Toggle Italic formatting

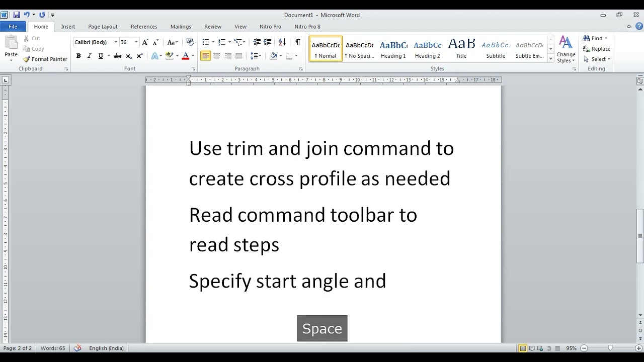click(x=90, y=56)
